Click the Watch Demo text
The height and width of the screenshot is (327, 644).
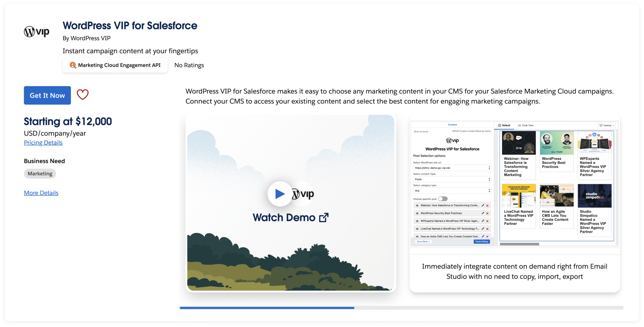tap(284, 218)
